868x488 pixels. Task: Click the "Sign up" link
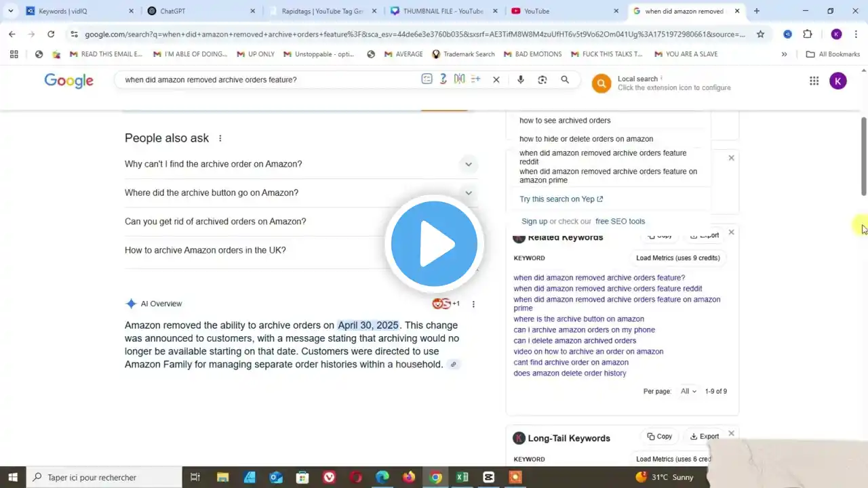534,222
